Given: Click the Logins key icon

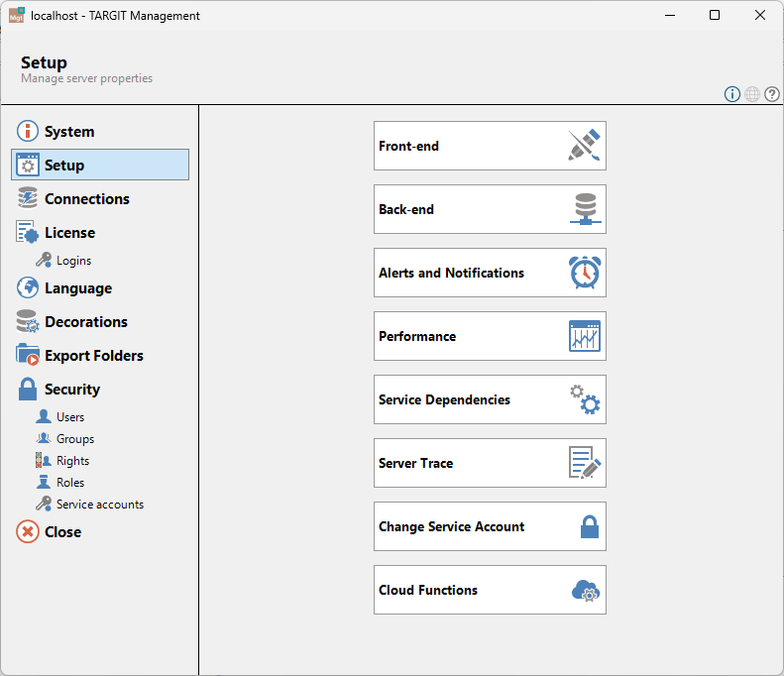Looking at the screenshot, I should point(44,260).
